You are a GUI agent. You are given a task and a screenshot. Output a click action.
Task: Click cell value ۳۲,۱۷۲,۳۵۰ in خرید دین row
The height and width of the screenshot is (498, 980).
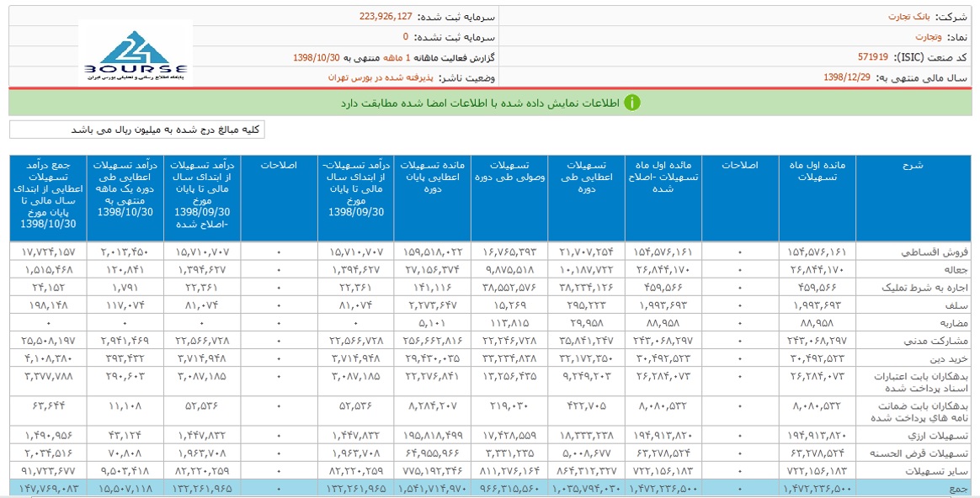pos(586,358)
